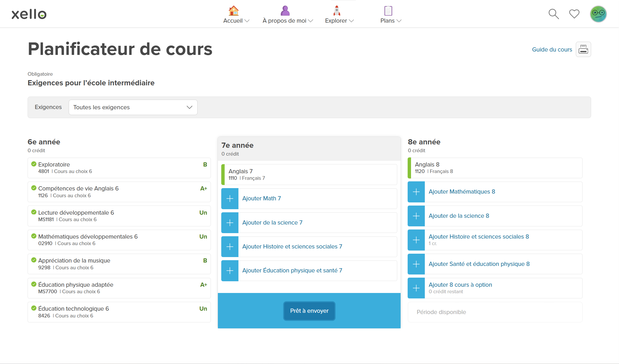This screenshot has height=364, width=619.
Task: Click the search magnifier icon
Action: coord(553,14)
